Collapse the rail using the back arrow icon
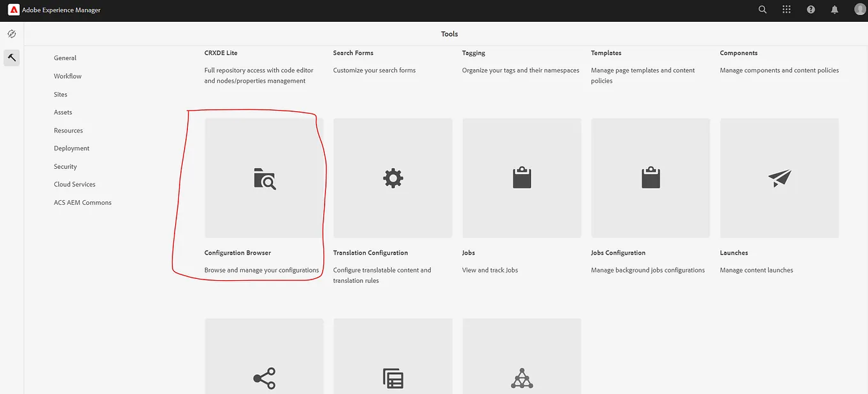868x394 pixels. pyautogui.click(x=12, y=58)
